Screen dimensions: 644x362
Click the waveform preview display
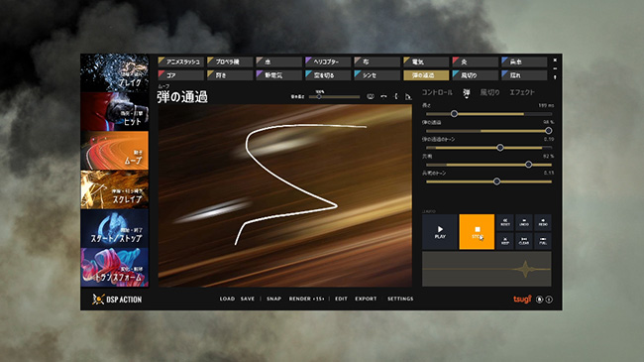tap(486, 270)
